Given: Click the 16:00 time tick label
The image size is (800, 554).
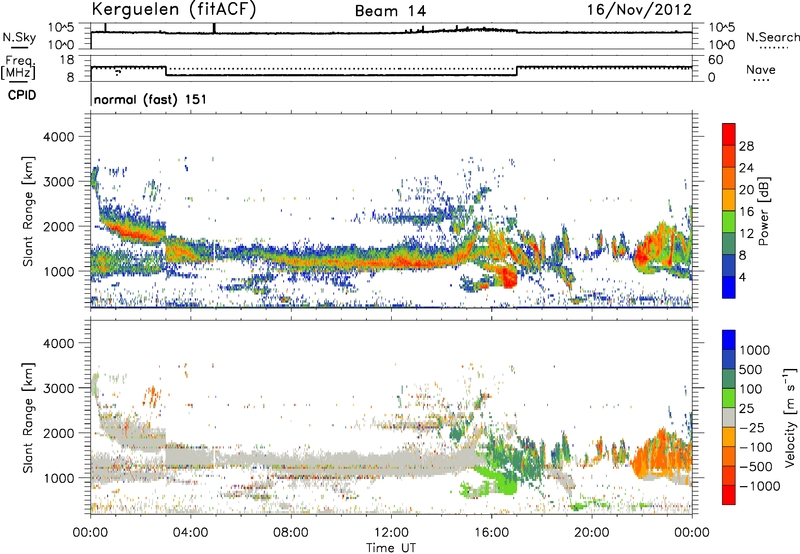Looking at the screenshot, I should (491, 533).
